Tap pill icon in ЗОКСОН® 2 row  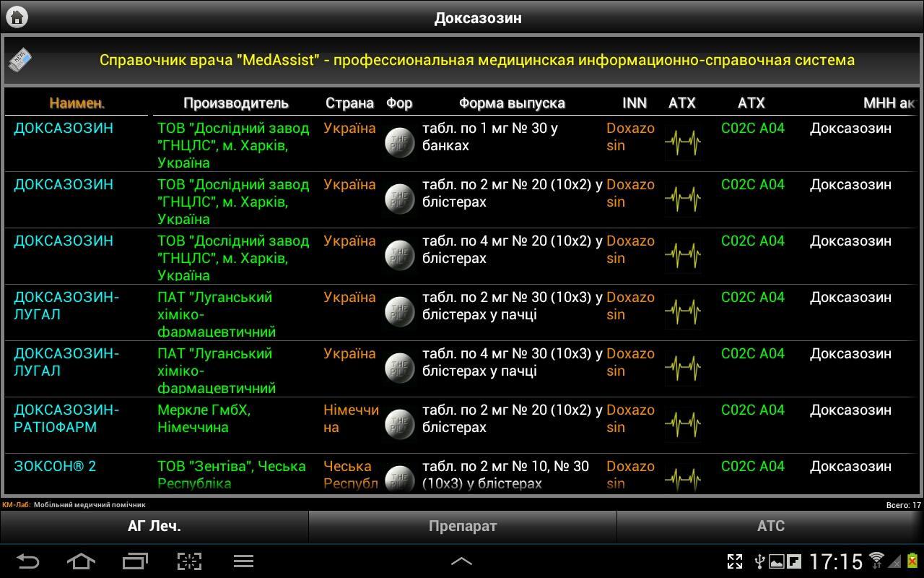tap(399, 478)
